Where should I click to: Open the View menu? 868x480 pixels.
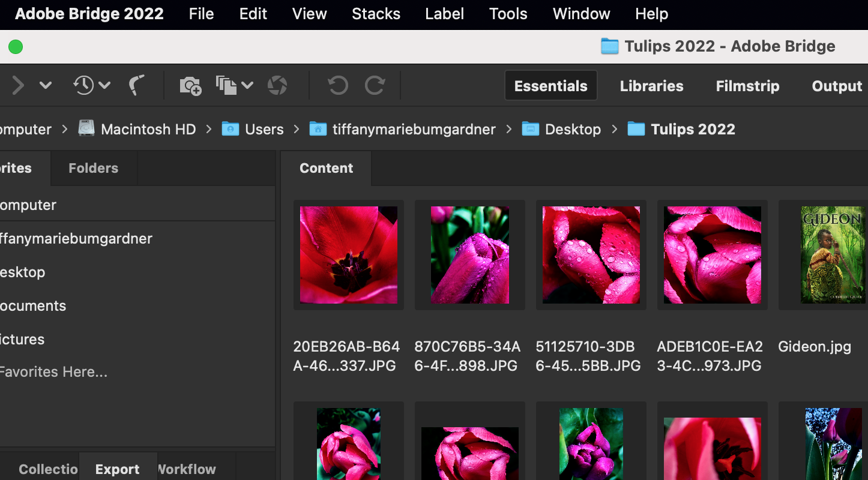click(310, 14)
